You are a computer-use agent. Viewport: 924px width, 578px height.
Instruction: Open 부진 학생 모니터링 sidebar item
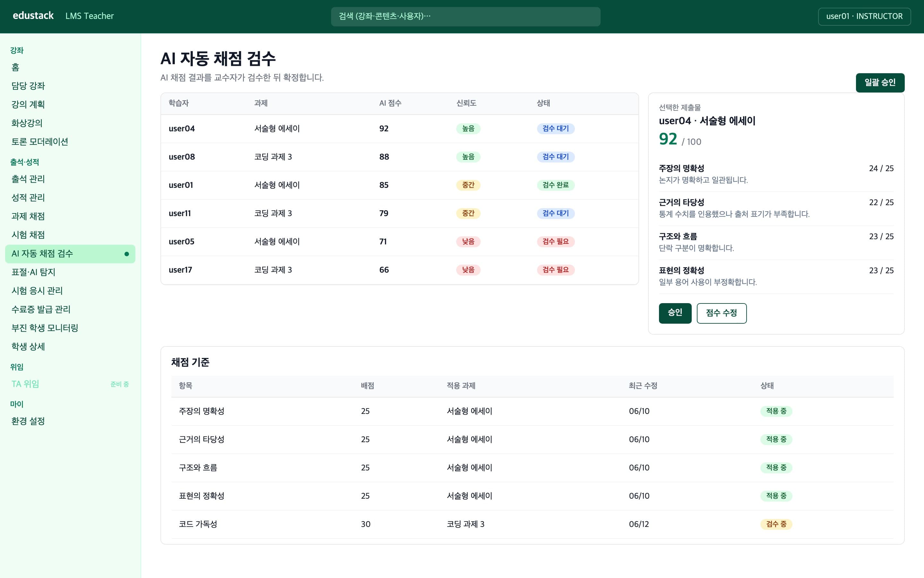point(70,328)
